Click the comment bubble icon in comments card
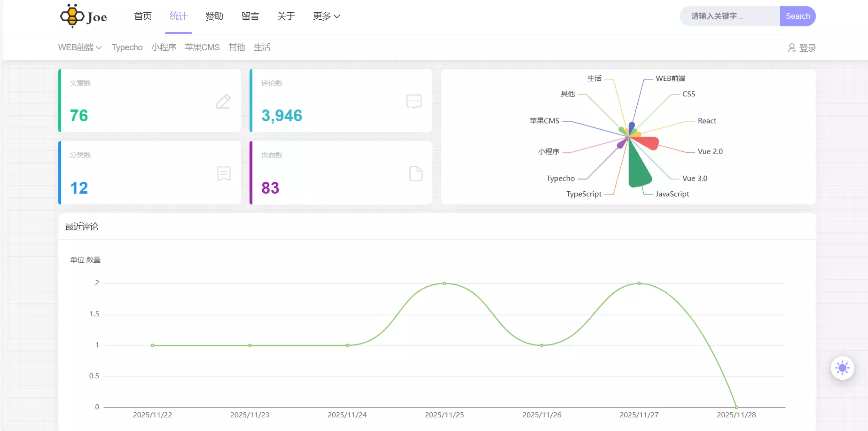This screenshot has width=868, height=431. click(414, 102)
